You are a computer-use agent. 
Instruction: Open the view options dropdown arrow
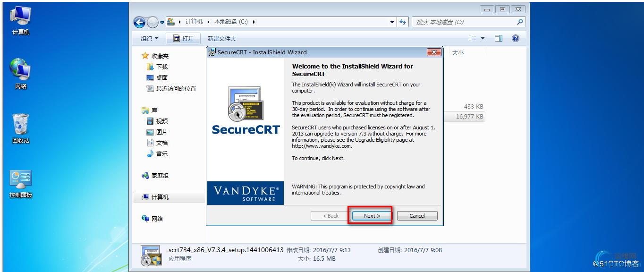point(483,38)
